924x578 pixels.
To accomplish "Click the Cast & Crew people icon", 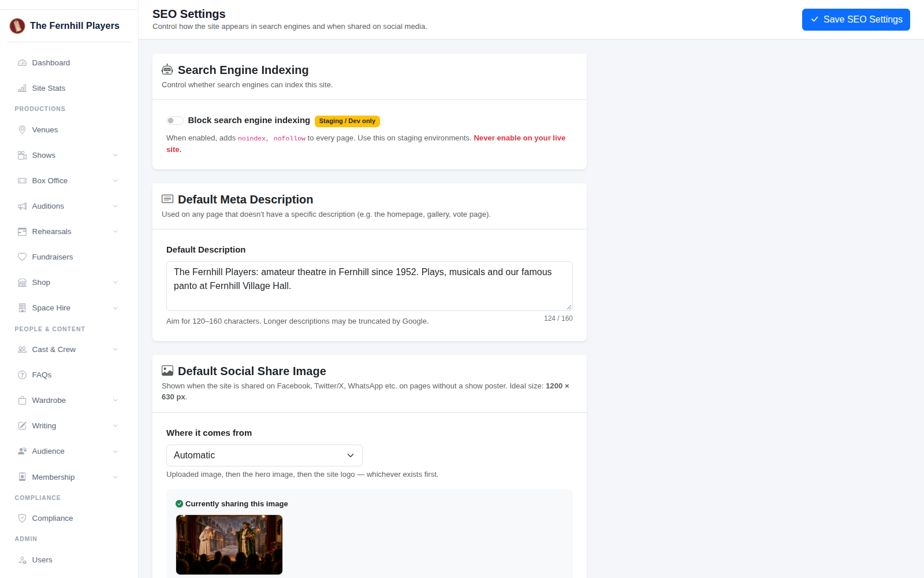I will pyautogui.click(x=23, y=350).
